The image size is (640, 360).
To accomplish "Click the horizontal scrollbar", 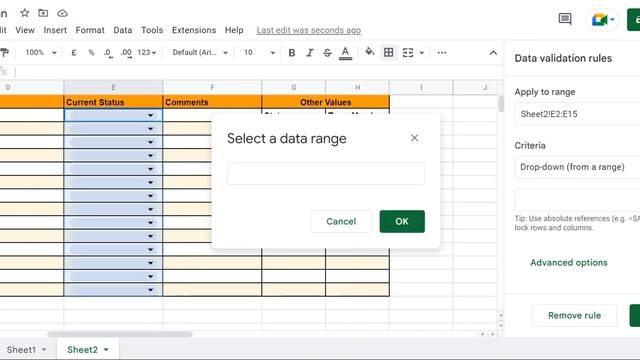I will [120, 334].
